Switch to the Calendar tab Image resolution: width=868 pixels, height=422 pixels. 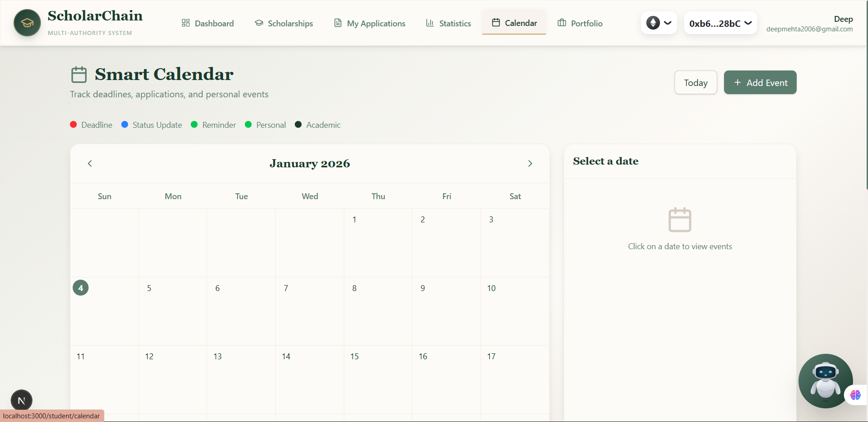pos(514,23)
